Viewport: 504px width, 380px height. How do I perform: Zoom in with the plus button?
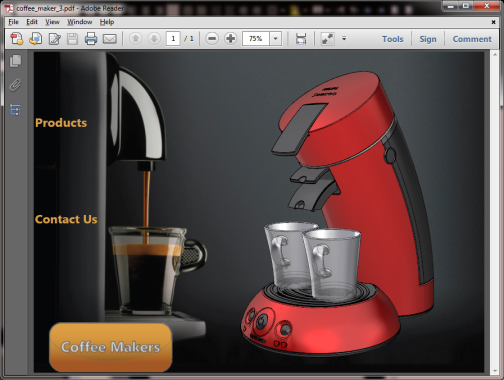click(230, 39)
